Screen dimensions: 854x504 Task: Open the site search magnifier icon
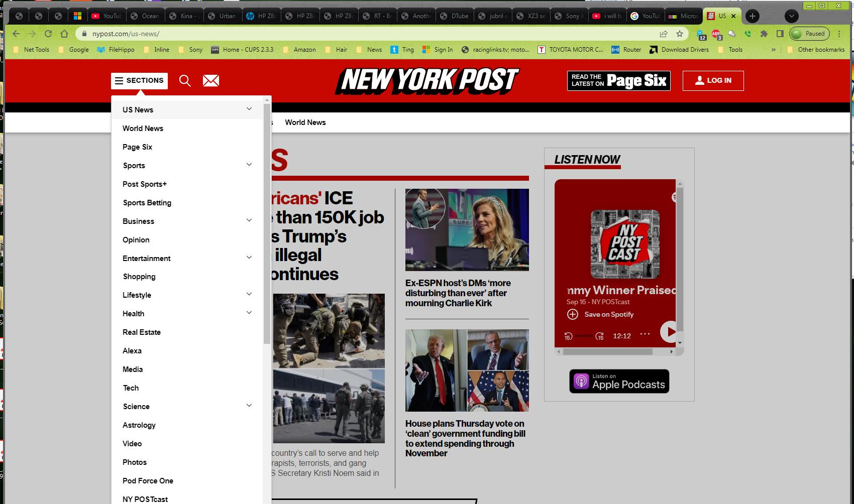click(185, 80)
